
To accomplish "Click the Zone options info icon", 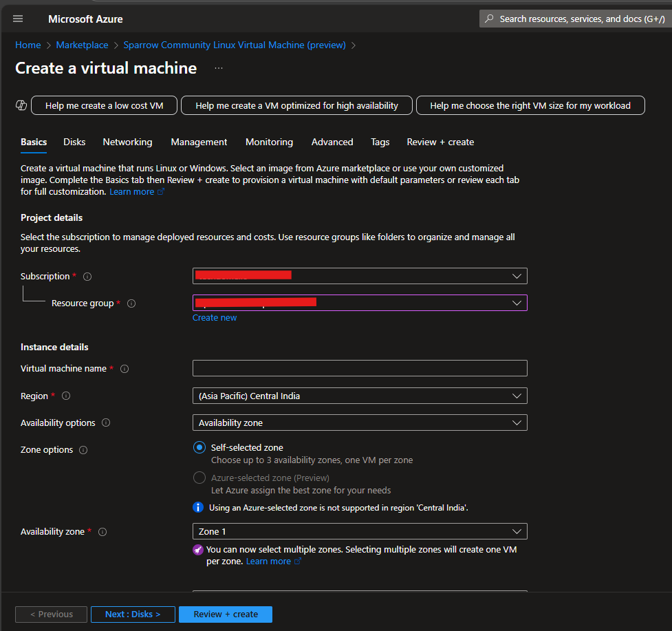I will click(x=83, y=450).
